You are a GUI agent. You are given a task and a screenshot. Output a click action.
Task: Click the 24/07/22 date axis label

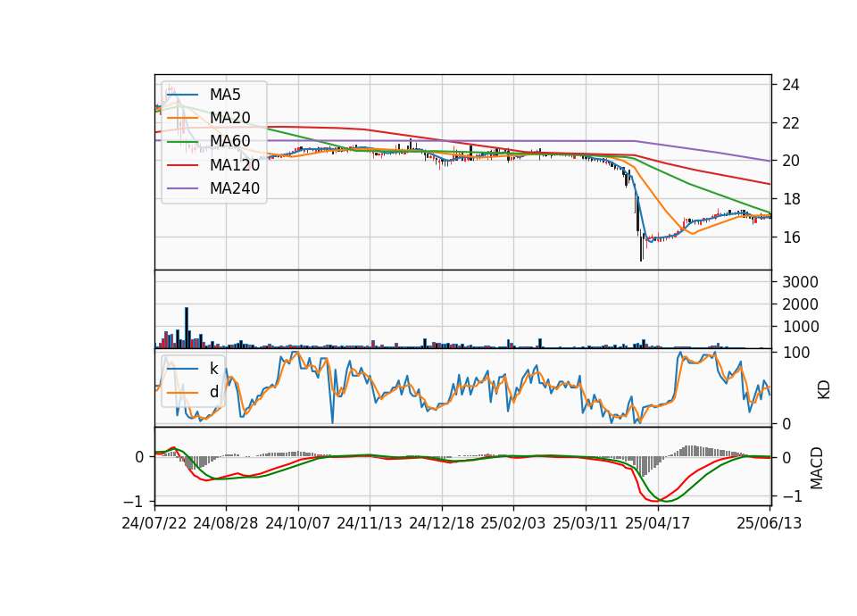[154, 523]
